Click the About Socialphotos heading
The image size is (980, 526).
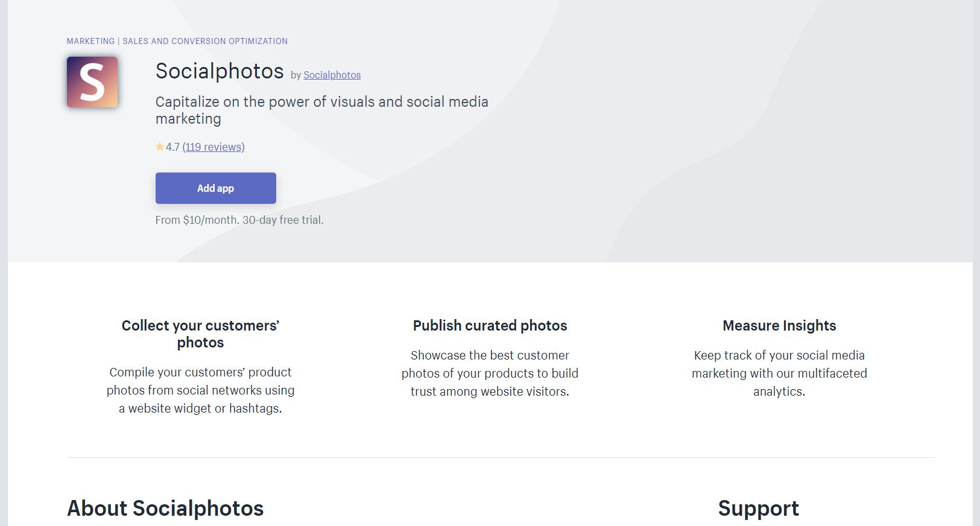click(x=165, y=509)
